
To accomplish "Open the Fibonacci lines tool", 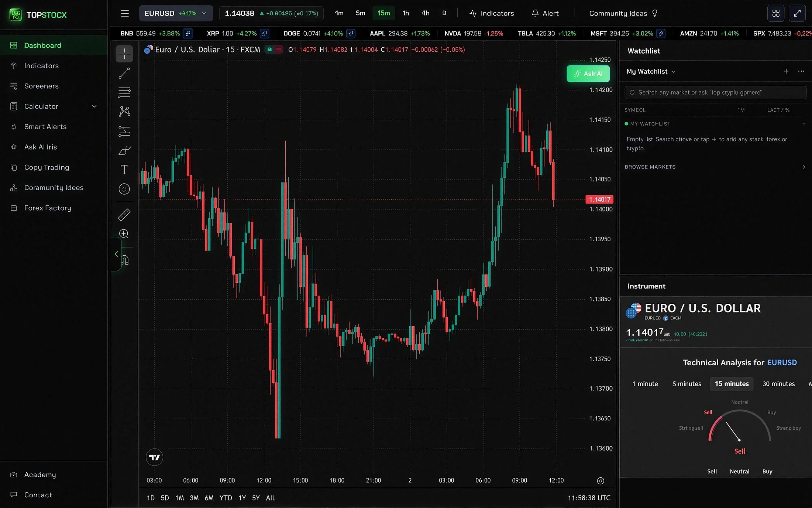I will pyautogui.click(x=124, y=92).
